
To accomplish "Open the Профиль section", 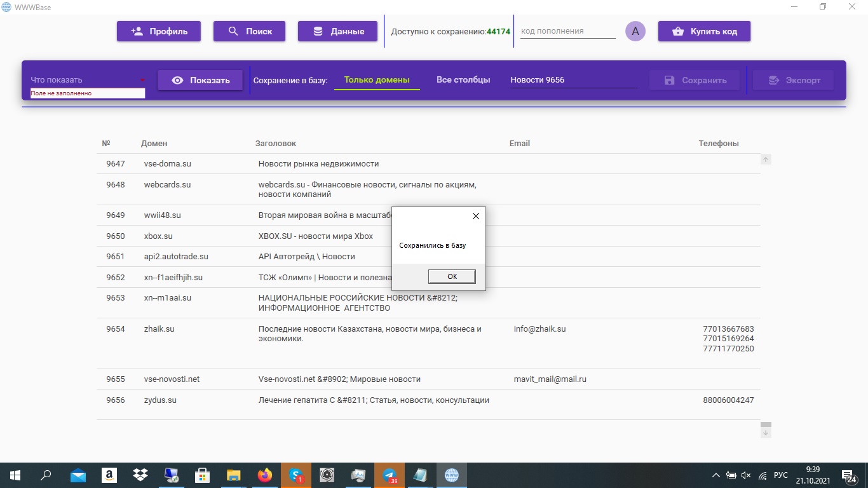I will (x=159, y=31).
